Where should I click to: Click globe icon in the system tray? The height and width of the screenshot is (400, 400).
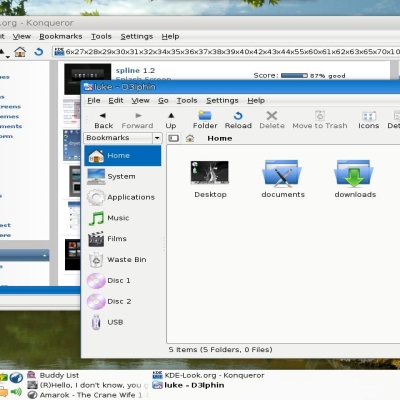(x=16, y=378)
